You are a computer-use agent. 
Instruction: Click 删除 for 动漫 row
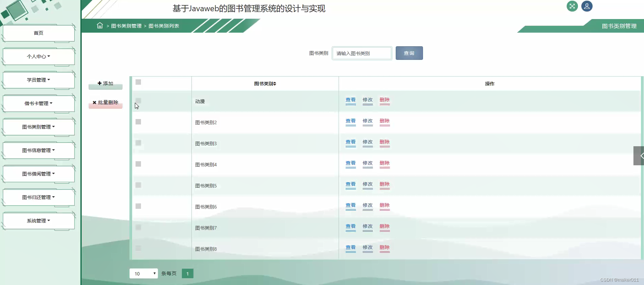tap(384, 100)
